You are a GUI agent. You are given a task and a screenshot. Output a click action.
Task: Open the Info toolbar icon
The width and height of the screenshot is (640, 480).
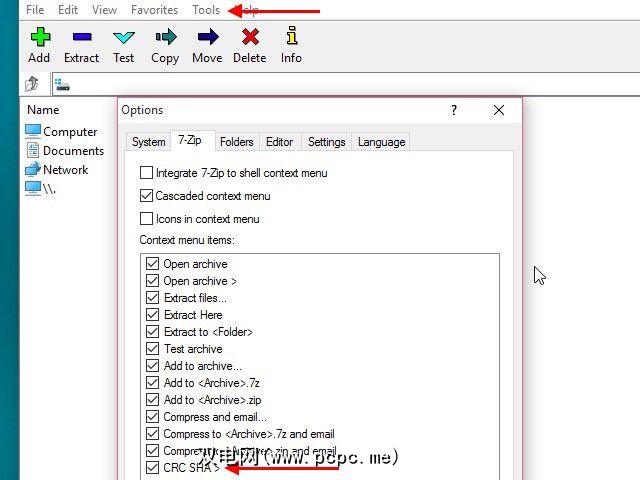pyautogui.click(x=291, y=36)
